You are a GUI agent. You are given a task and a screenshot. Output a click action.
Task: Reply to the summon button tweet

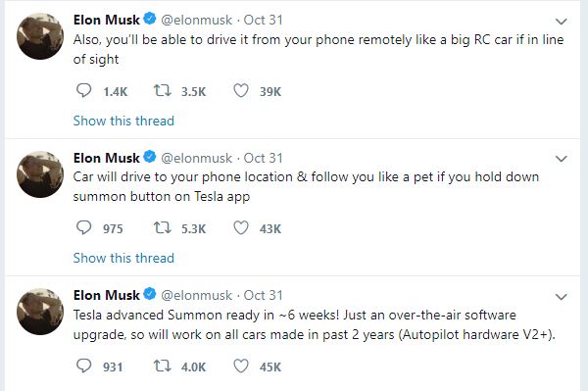(83, 227)
